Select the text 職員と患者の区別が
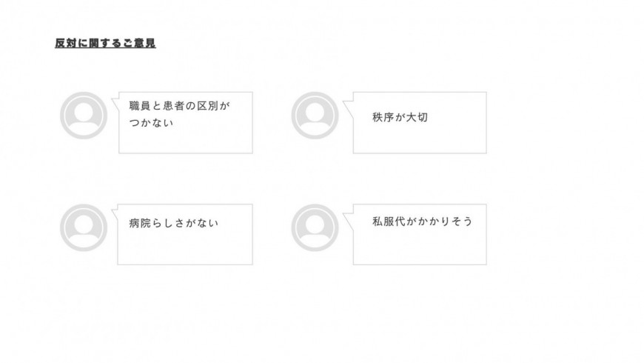 click(x=179, y=106)
